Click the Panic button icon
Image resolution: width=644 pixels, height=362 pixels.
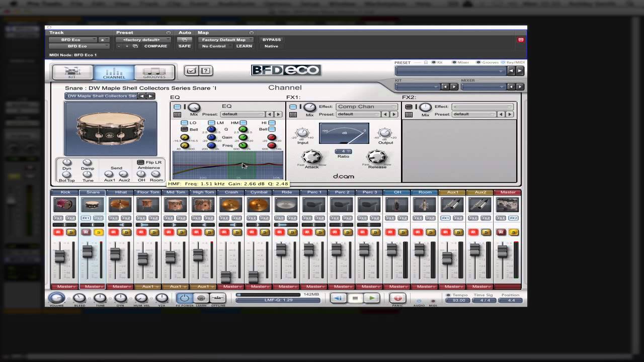[397, 298]
